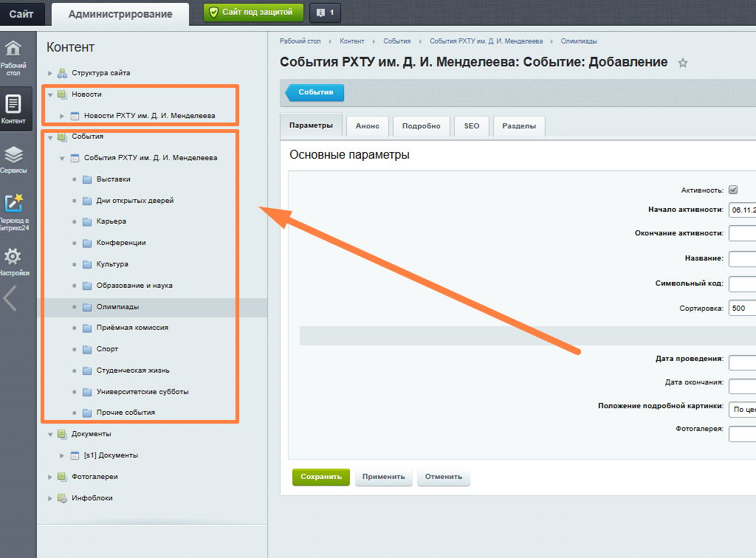Viewport: 756px width, 558px height.
Task: Switch to the SEO tab
Action: tap(471, 126)
